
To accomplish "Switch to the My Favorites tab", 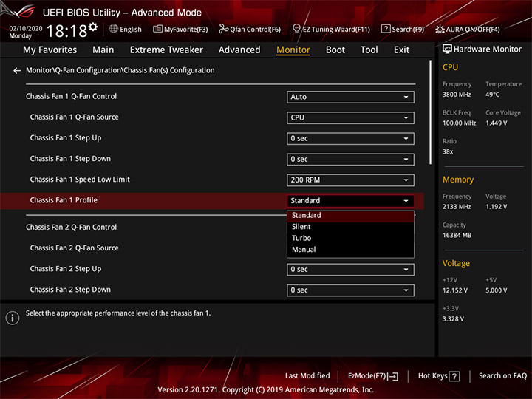I will pyautogui.click(x=50, y=50).
